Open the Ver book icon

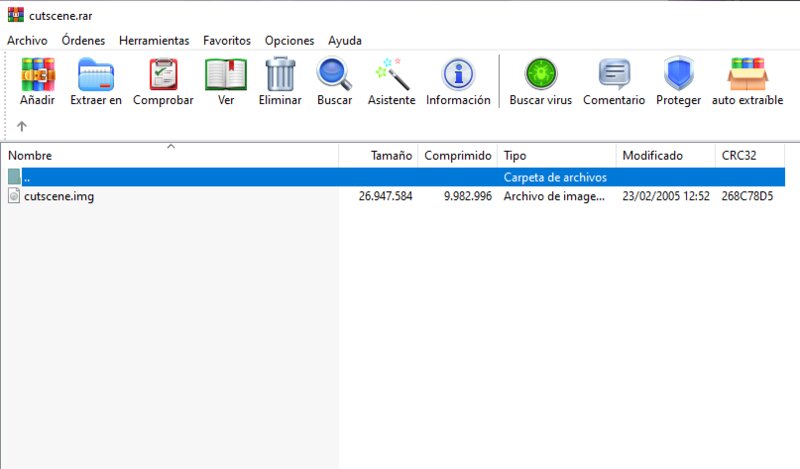tap(226, 75)
